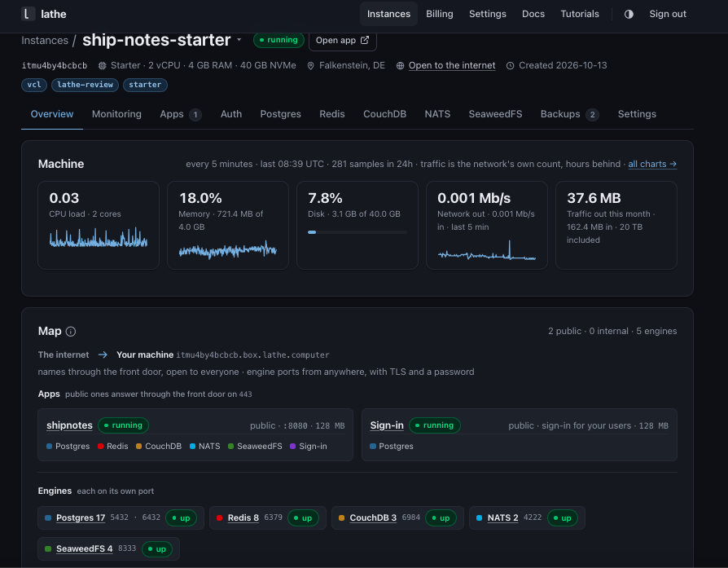Open the SeaweedFS 4 engine link
The width and height of the screenshot is (728, 568).
tap(85, 549)
